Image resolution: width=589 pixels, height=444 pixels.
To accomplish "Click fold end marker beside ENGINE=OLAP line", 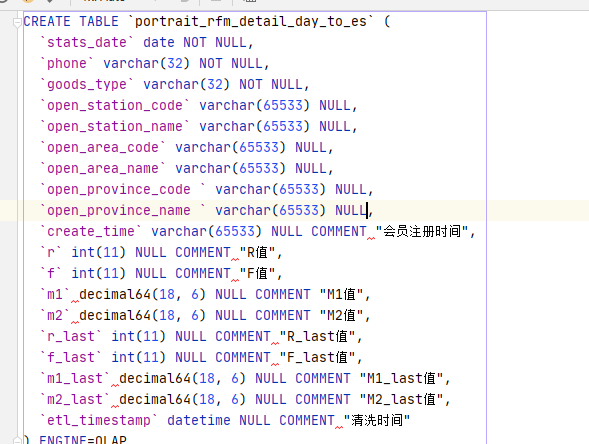I will point(17,440).
